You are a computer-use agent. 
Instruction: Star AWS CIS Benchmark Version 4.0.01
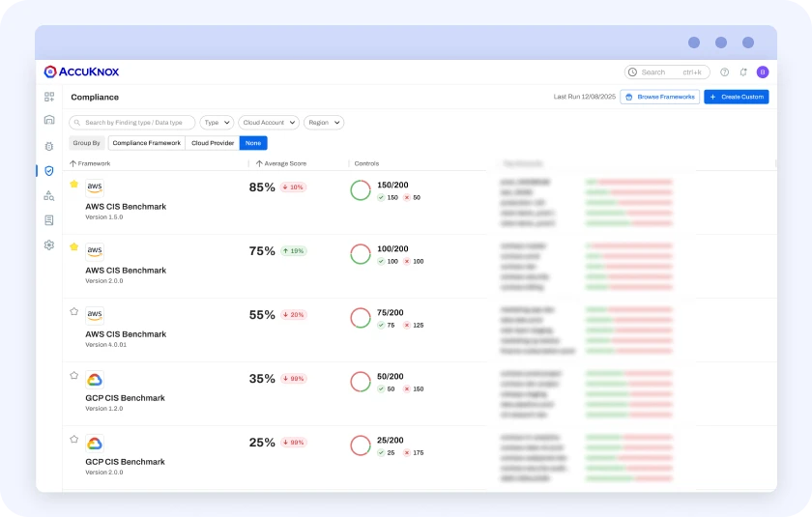[x=74, y=311]
